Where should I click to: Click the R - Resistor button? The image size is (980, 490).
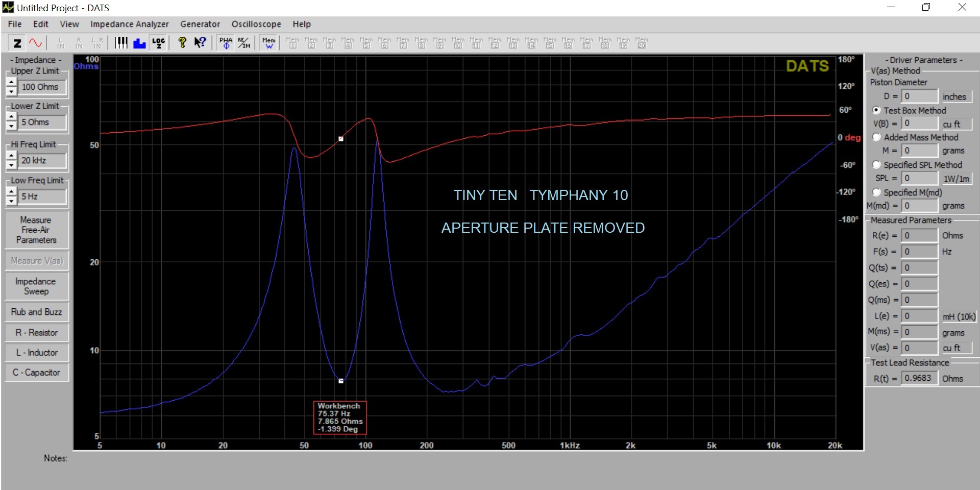coord(36,332)
